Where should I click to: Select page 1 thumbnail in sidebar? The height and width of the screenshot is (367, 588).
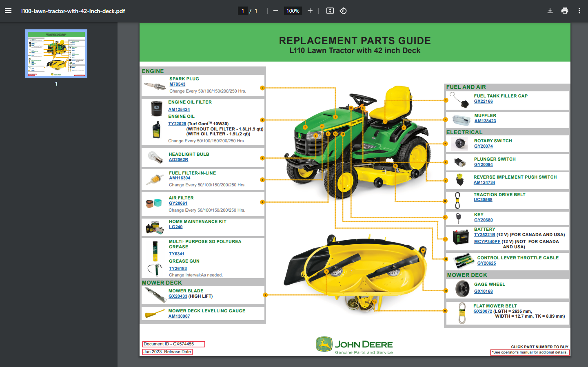(56, 54)
